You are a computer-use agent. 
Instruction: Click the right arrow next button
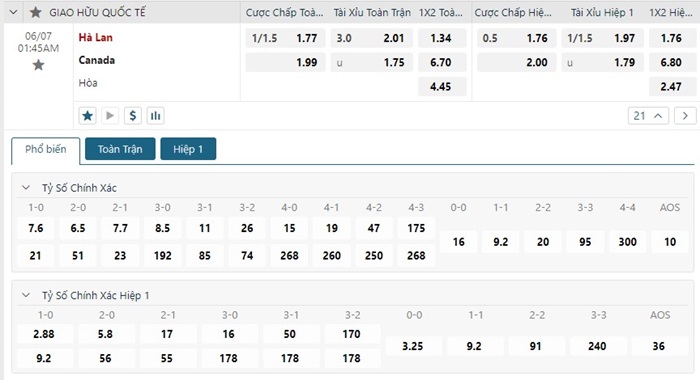click(x=685, y=116)
